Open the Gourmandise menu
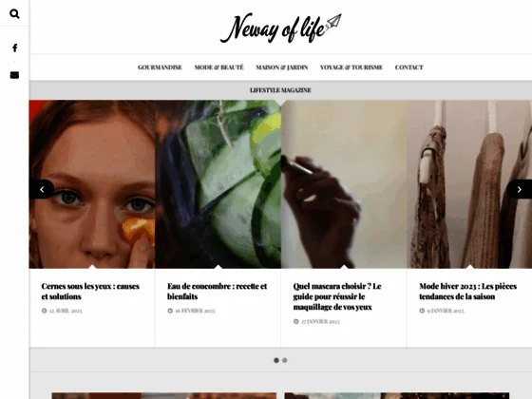Screen dimensions: 532x399 [160, 67]
